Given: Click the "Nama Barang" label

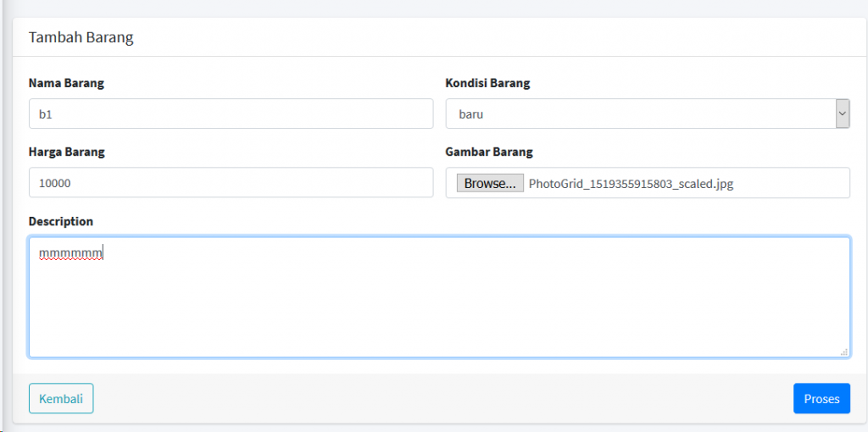Looking at the screenshot, I should pyautogui.click(x=67, y=83).
